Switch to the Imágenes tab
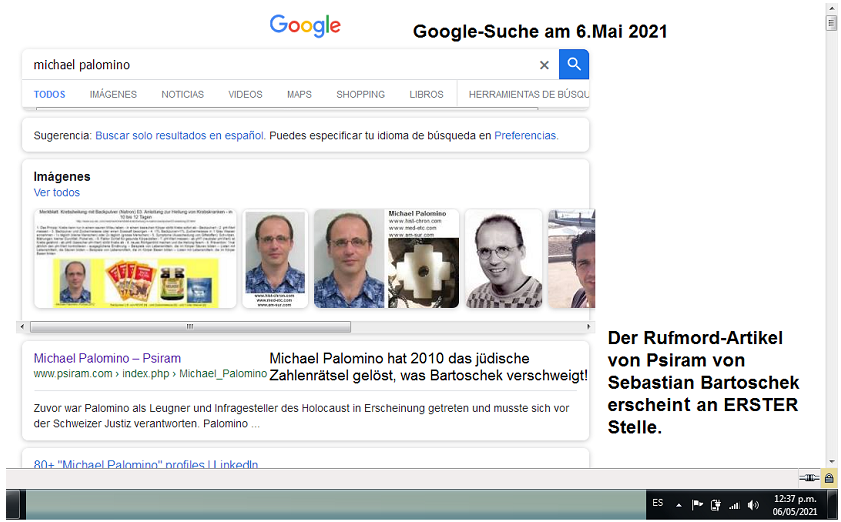 (x=113, y=94)
